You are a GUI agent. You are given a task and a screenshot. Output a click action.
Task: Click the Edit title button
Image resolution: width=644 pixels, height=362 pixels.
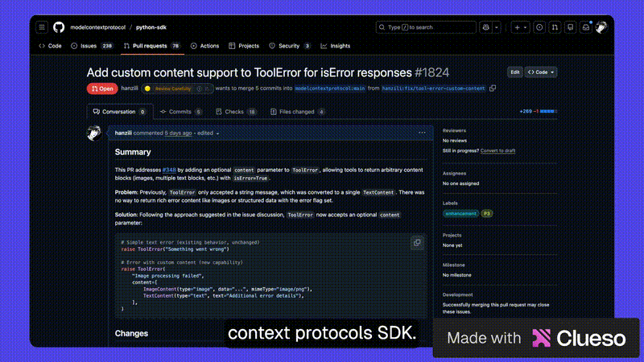[x=515, y=72]
